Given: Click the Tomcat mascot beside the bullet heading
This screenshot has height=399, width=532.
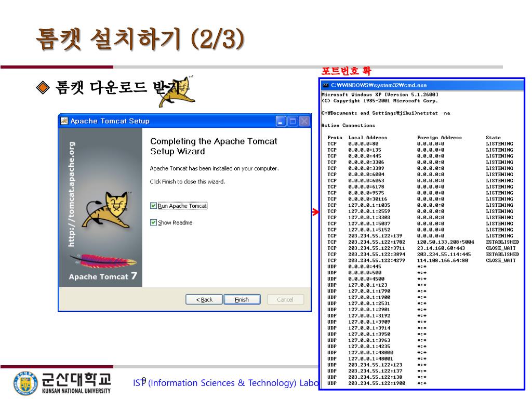Looking at the screenshot, I should [177, 91].
